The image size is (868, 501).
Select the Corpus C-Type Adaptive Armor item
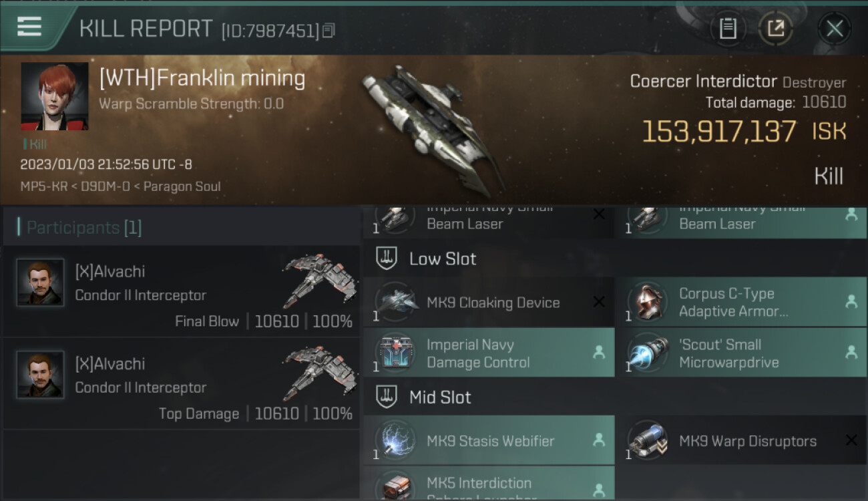point(741,302)
